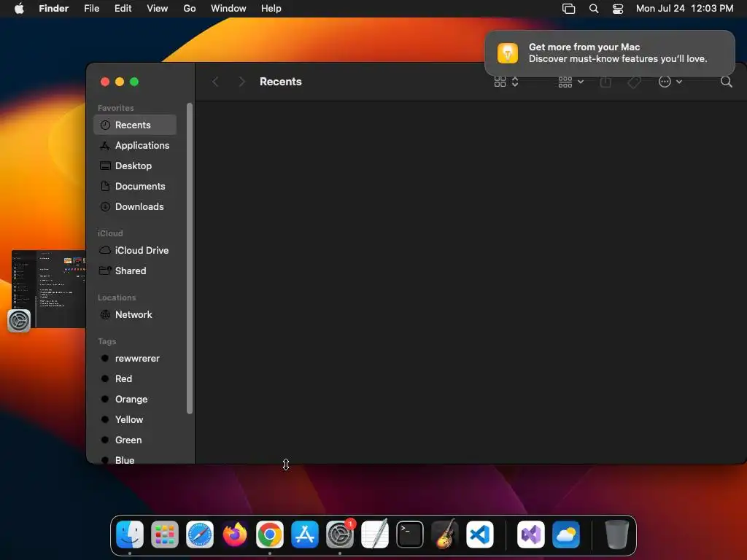Open Finder from the Dock
The height and width of the screenshot is (560, 747).
click(x=130, y=534)
